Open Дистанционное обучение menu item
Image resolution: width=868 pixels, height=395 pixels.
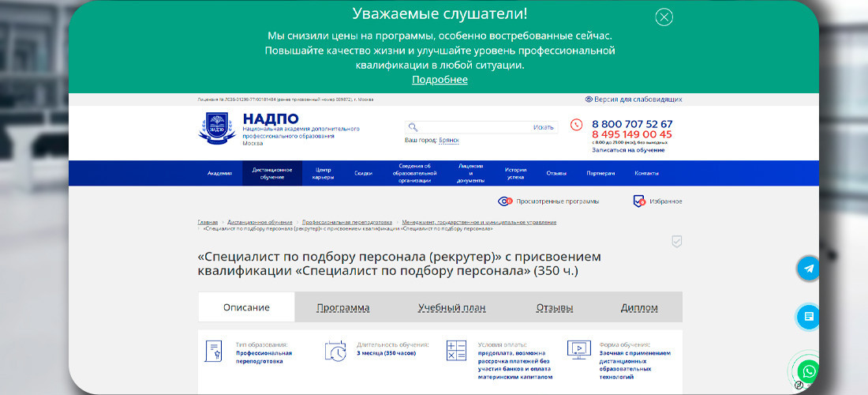tap(272, 173)
